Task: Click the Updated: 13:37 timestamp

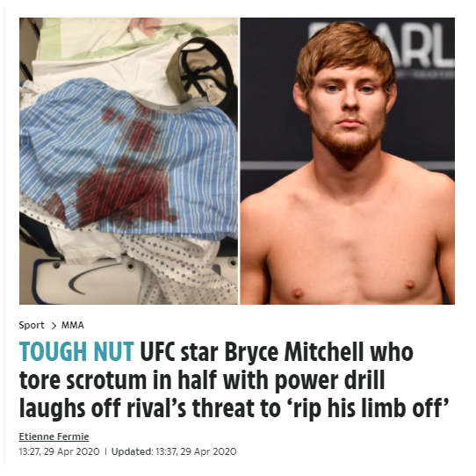Action: 174,451
